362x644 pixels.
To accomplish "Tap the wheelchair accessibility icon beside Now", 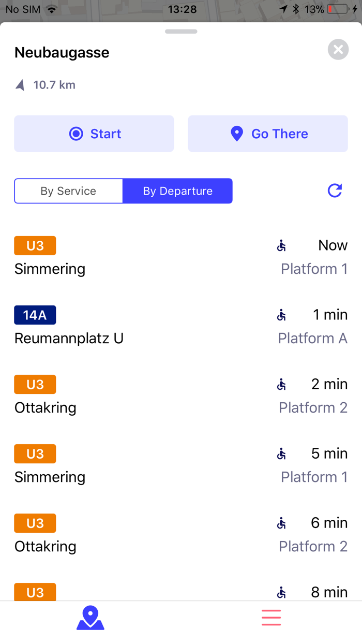I will click(281, 245).
